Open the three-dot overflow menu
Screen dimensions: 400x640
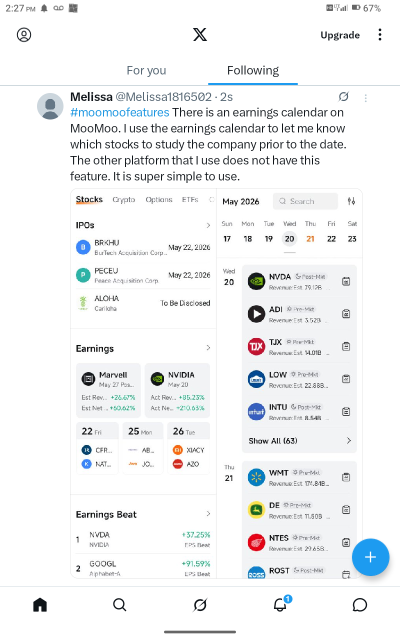pyautogui.click(x=380, y=35)
